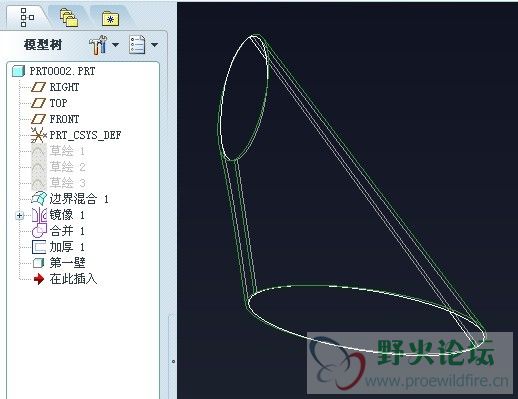Switch to the Model Tree navigator tab
Image resolution: width=518 pixels, height=399 pixels.
tap(27, 17)
